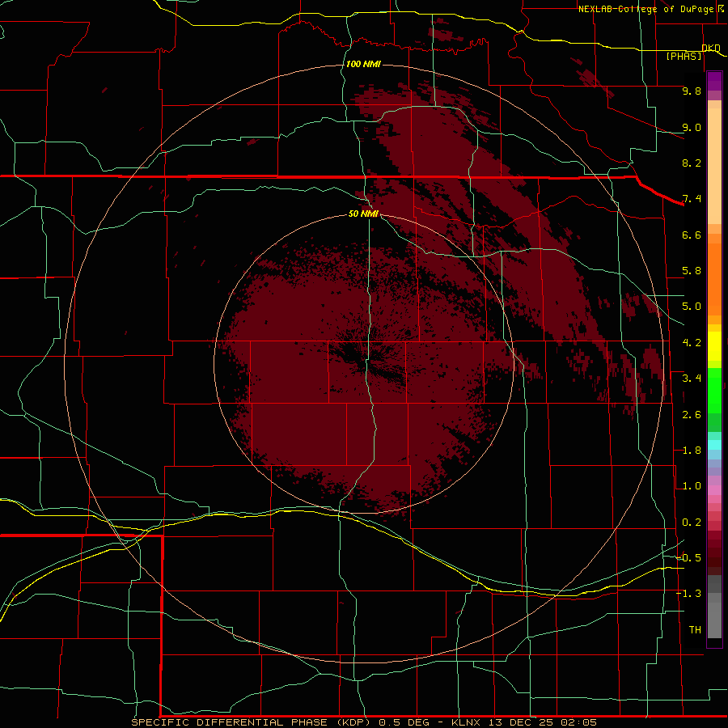Click the orange band of the color scale
Screen dimensions: 728x728
tap(714, 279)
